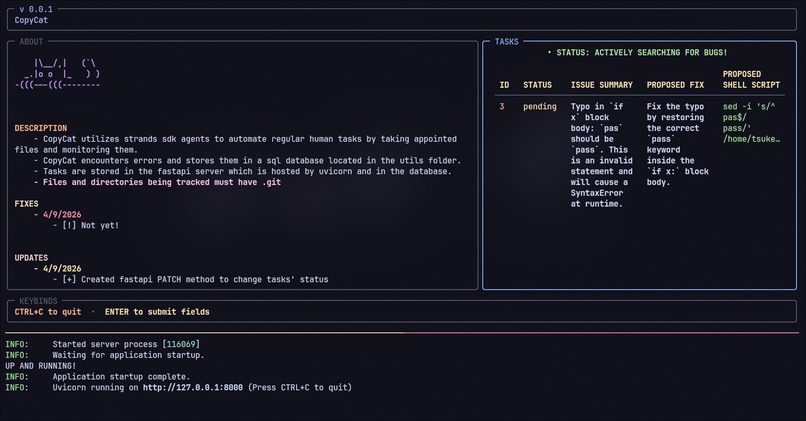Click the FIXES heading
The width and height of the screenshot is (806, 421).
tap(26, 204)
